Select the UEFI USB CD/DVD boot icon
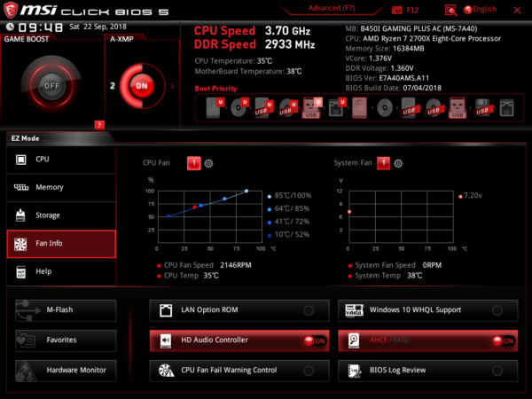 pyautogui.click(x=288, y=107)
